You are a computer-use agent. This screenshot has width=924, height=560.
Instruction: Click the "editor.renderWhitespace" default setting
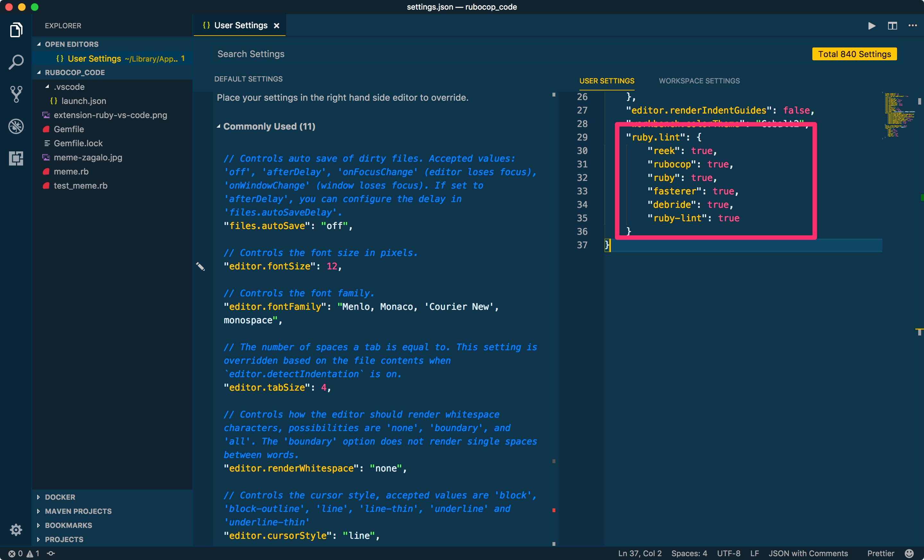tap(315, 468)
